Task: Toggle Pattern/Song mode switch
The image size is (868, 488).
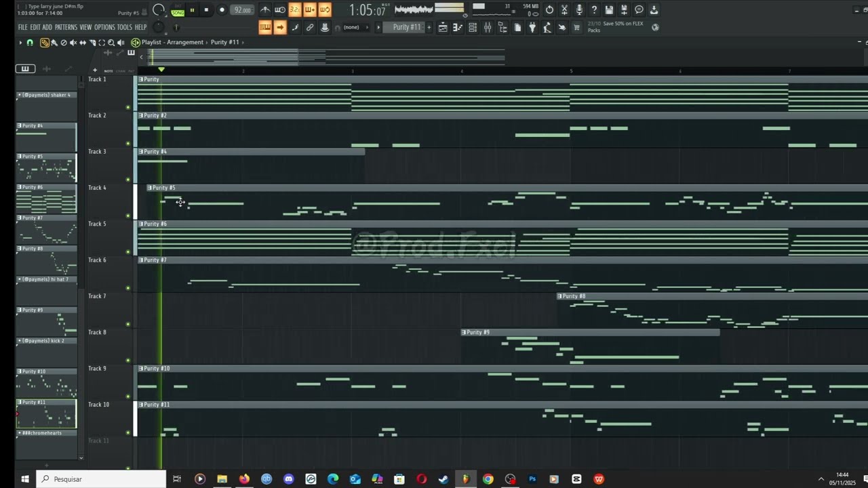Action: 178,10
